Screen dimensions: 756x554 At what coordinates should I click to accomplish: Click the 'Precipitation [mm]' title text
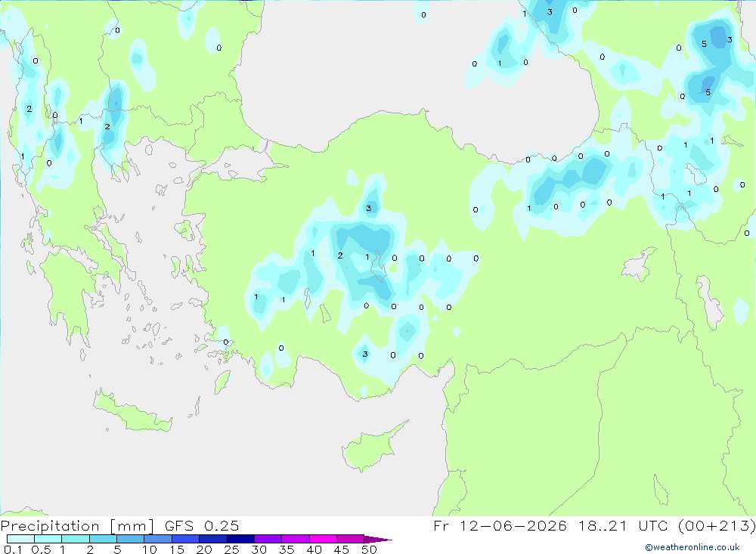[x=77, y=526]
